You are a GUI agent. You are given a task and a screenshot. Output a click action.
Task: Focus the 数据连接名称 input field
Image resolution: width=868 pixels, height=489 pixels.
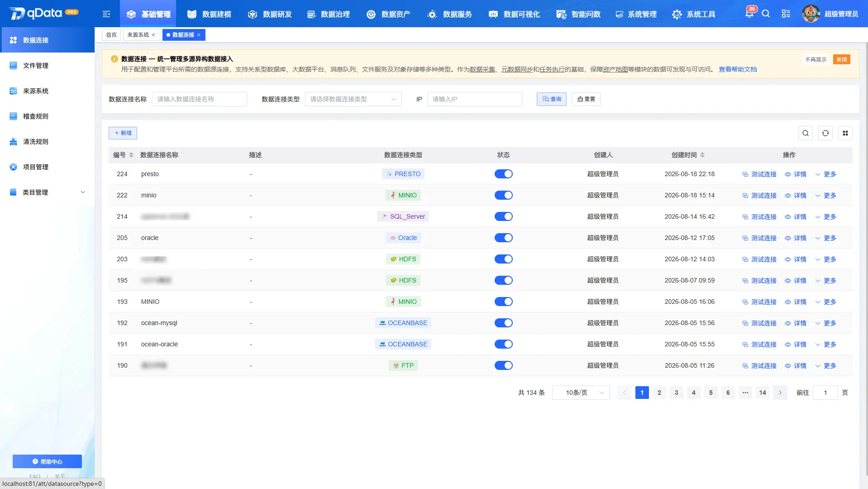tap(200, 99)
